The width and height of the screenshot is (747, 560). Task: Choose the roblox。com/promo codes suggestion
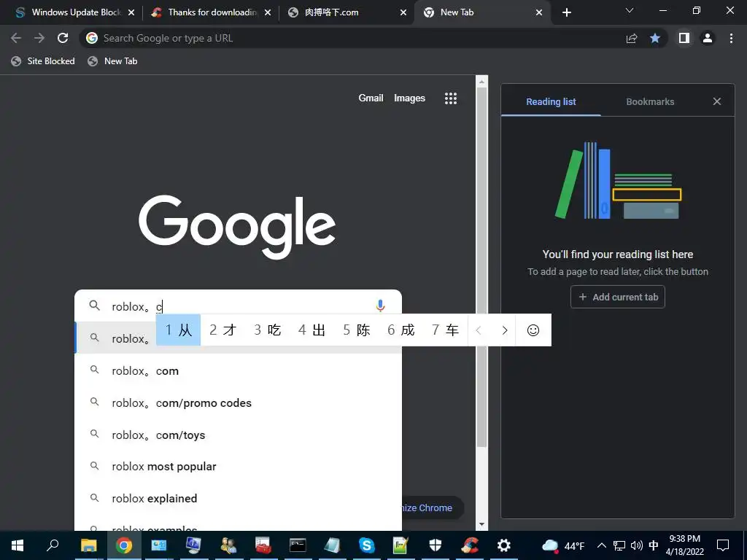tap(239, 402)
